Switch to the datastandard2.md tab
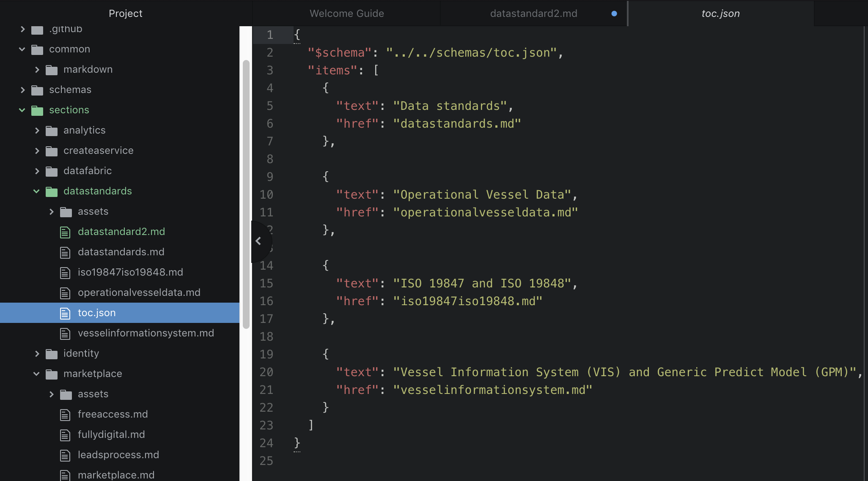 click(533, 14)
